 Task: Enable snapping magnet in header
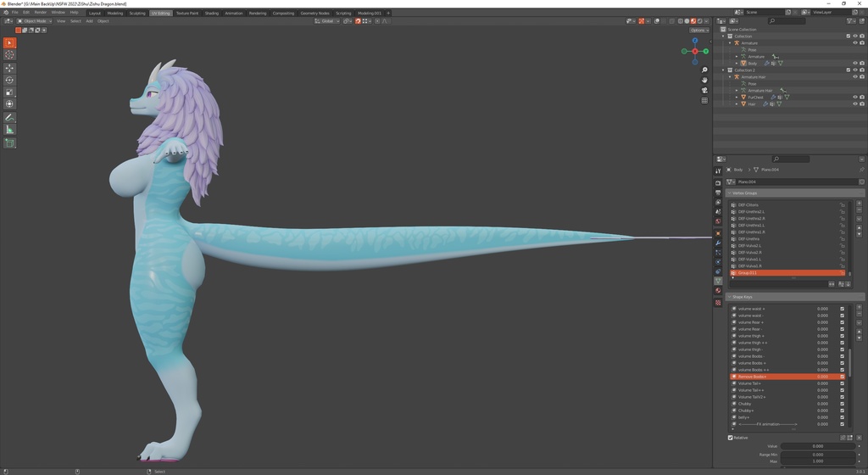click(x=358, y=21)
